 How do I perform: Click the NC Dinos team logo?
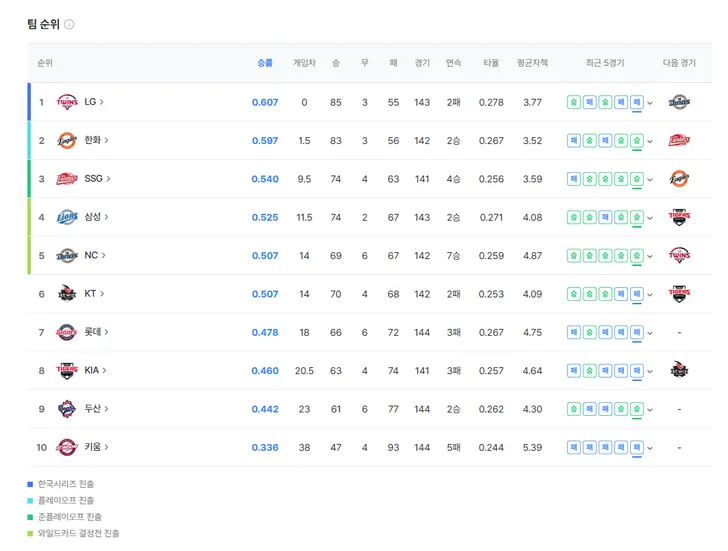[67, 255]
